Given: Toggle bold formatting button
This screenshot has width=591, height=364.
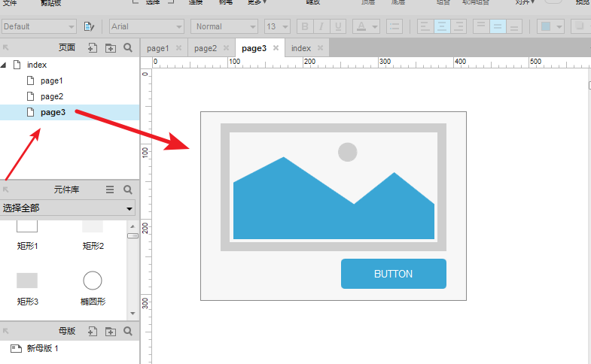Looking at the screenshot, I should [305, 26].
